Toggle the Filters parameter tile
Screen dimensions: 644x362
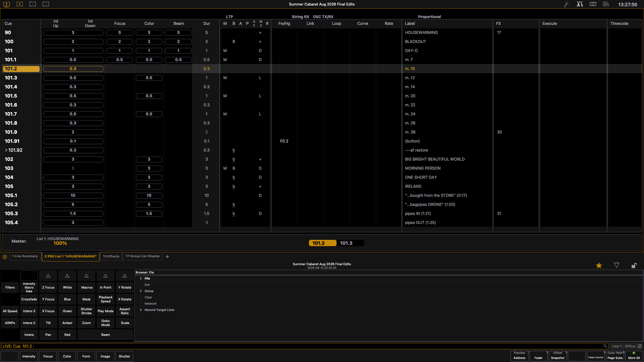pos(10,288)
